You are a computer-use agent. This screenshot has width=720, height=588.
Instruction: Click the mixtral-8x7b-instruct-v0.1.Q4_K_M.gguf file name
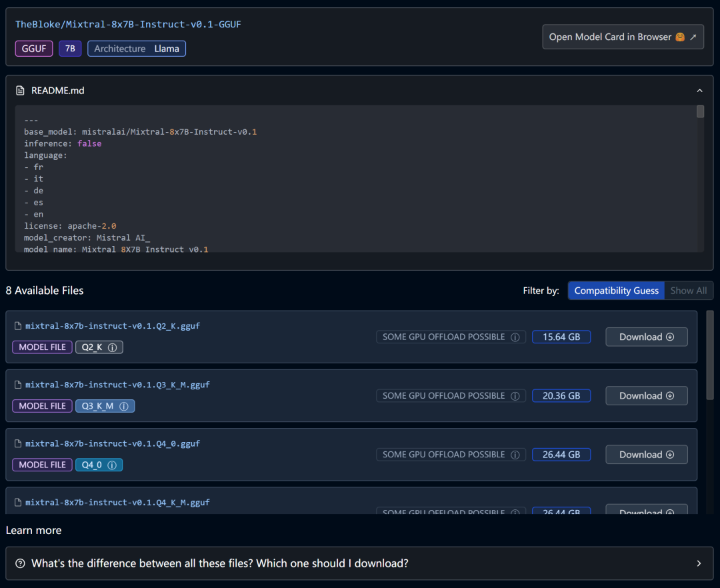pos(117,502)
